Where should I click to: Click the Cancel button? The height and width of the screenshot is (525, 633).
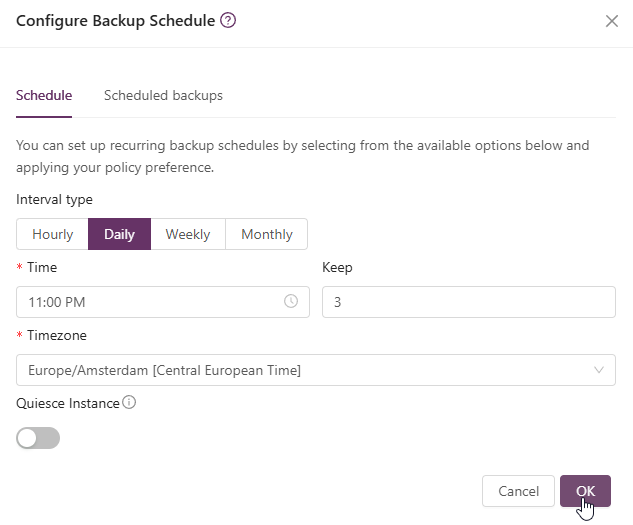[x=518, y=491]
